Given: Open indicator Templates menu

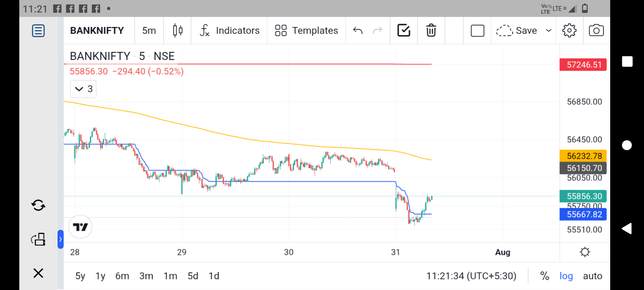Looking at the screenshot, I should pos(307,31).
